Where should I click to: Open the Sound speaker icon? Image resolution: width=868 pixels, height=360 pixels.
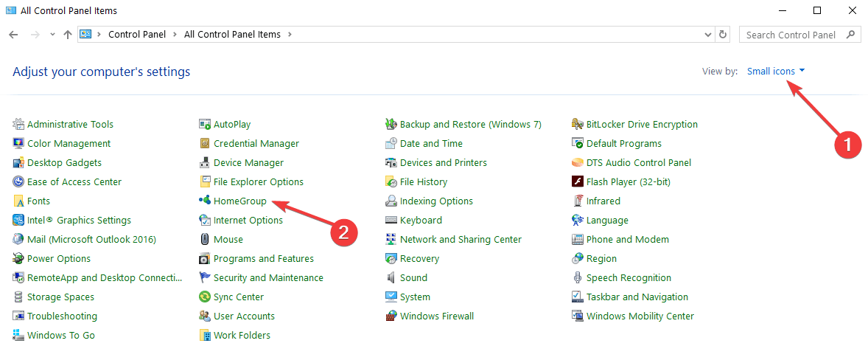click(391, 277)
